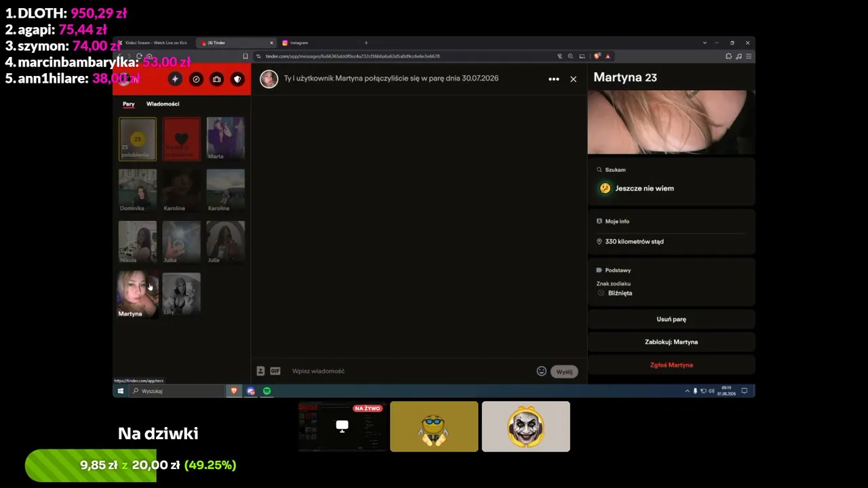Select the Tinder browser tab
This screenshot has height=488, width=868.
237,43
